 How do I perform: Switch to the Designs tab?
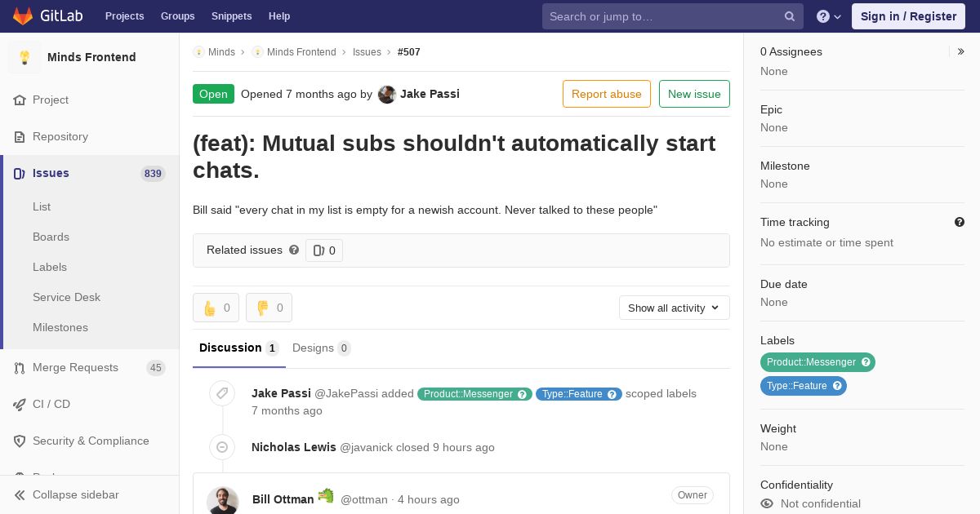click(322, 348)
